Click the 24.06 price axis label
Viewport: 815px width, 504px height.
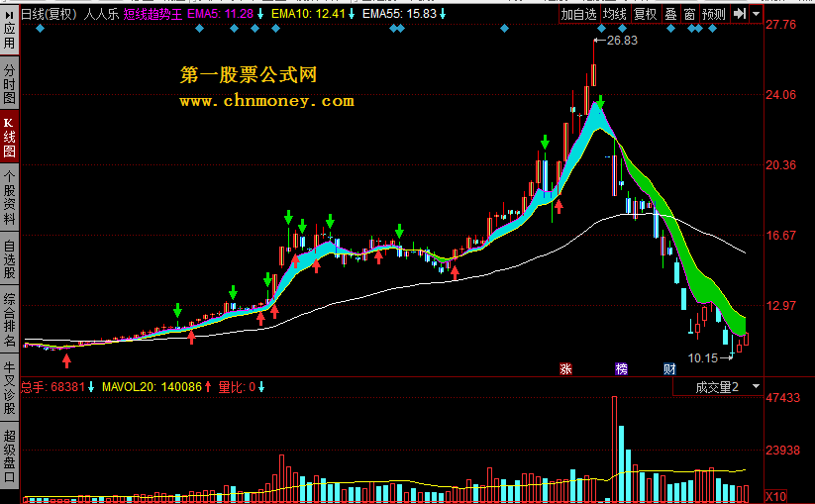click(x=780, y=95)
